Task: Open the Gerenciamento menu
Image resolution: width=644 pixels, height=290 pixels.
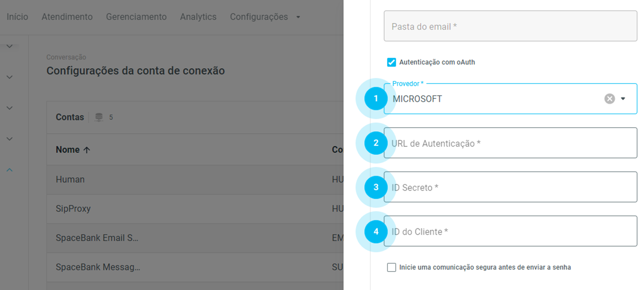Action: pos(136,17)
